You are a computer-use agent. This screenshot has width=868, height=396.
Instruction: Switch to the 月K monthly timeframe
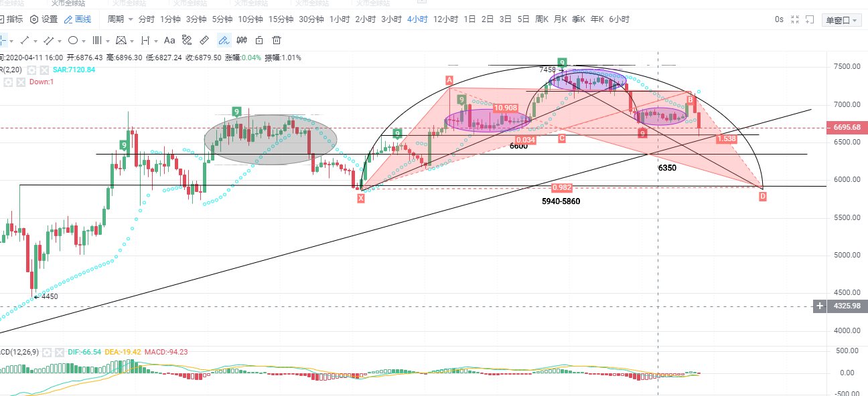click(561, 19)
